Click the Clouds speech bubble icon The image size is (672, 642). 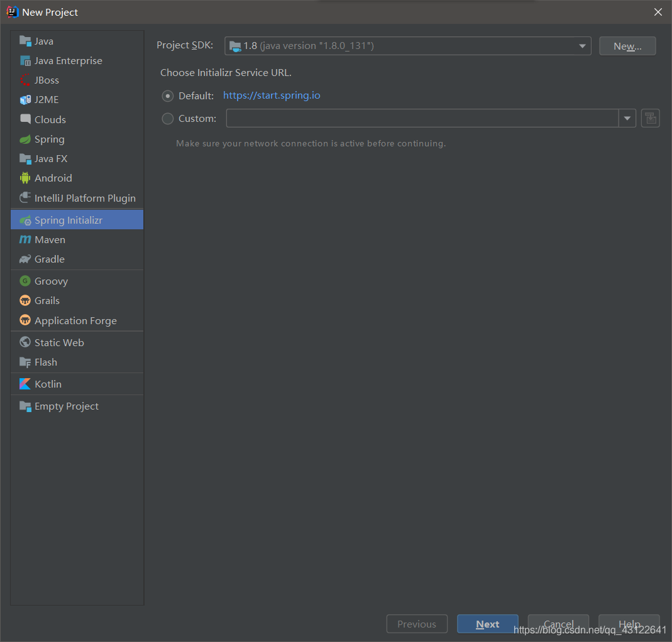coord(25,119)
